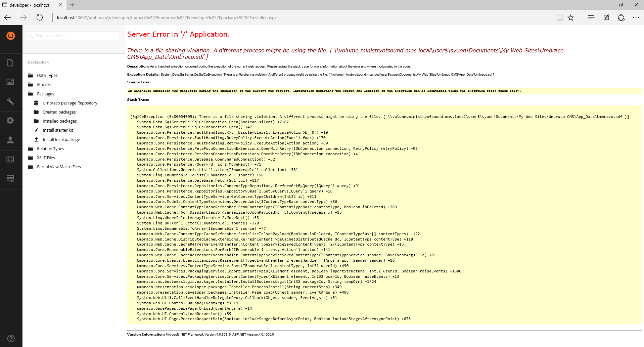Restore down the browser window

621,5
